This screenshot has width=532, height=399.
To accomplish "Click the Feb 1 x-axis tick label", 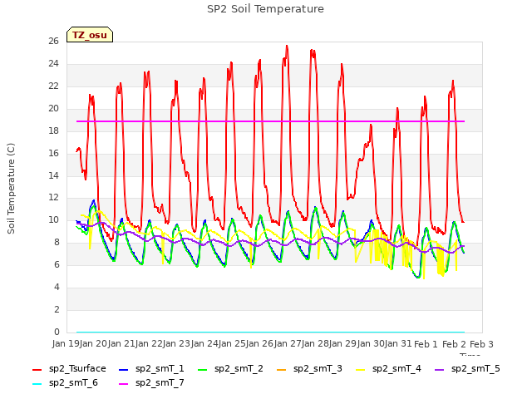I will pyautogui.click(x=426, y=344).
